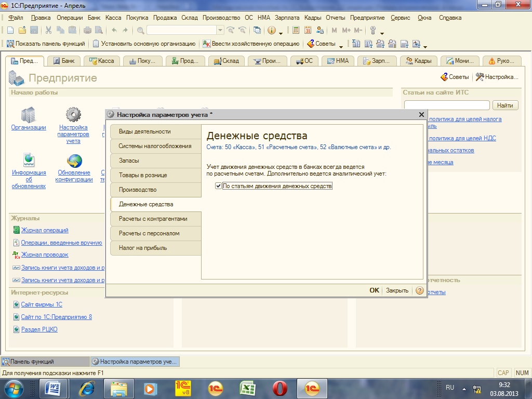Click Показать панель функций
The image size is (532, 399).
point(46,44)
